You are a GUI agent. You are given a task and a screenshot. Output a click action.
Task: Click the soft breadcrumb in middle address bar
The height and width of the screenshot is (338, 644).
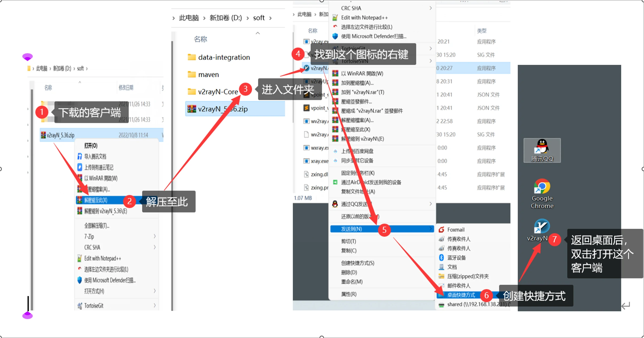(259, 18)
